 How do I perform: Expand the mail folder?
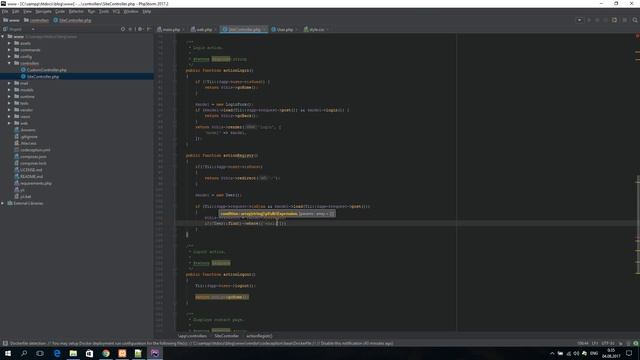(9, 83)
